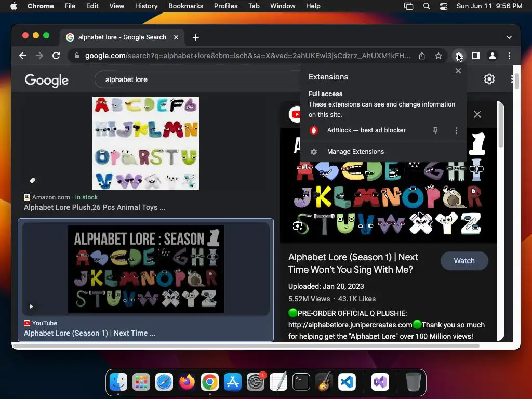Open the site security lock icon
Screen dimensions: 532x399
[x=77, y=56]
